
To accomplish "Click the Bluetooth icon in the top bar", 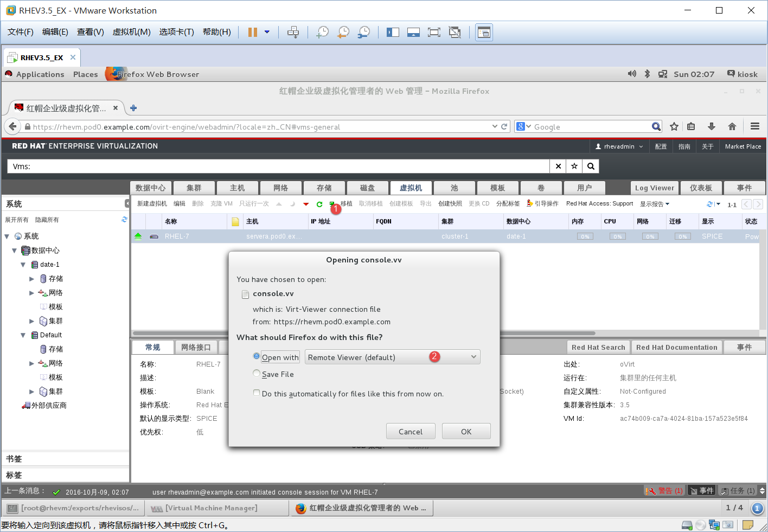I will (x=647, y=74).
